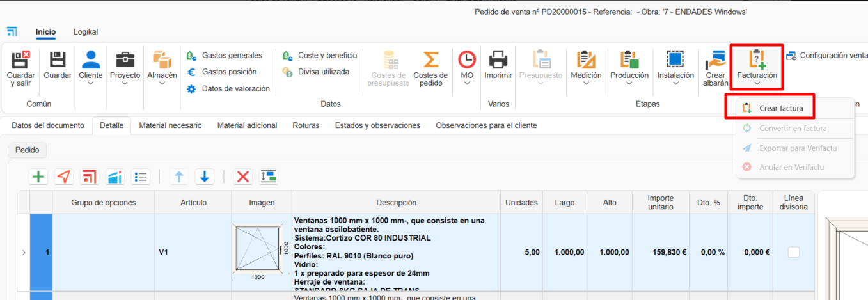This screenshot has height=300, width=868.
Task: Click the red logo icon in detail toolbar
Action: (x=90, y=177)
